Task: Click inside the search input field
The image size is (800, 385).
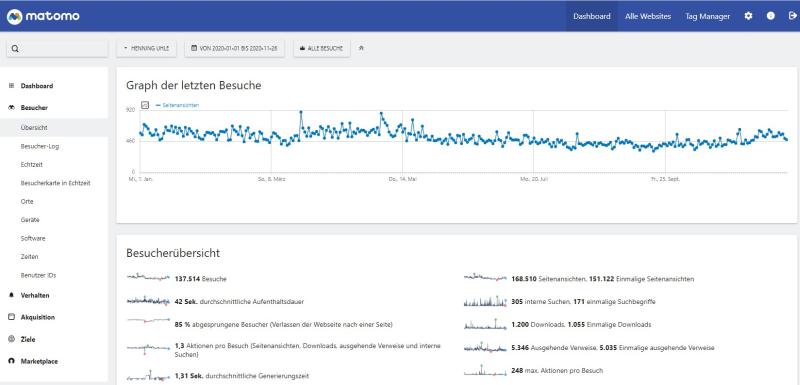Action: pyautogui.click(x=57, y=49)
